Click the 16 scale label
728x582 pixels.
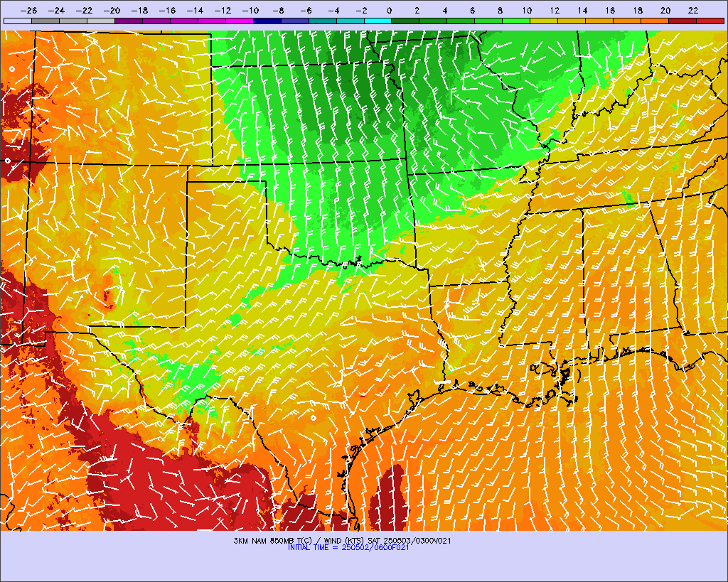coord(610,10)
